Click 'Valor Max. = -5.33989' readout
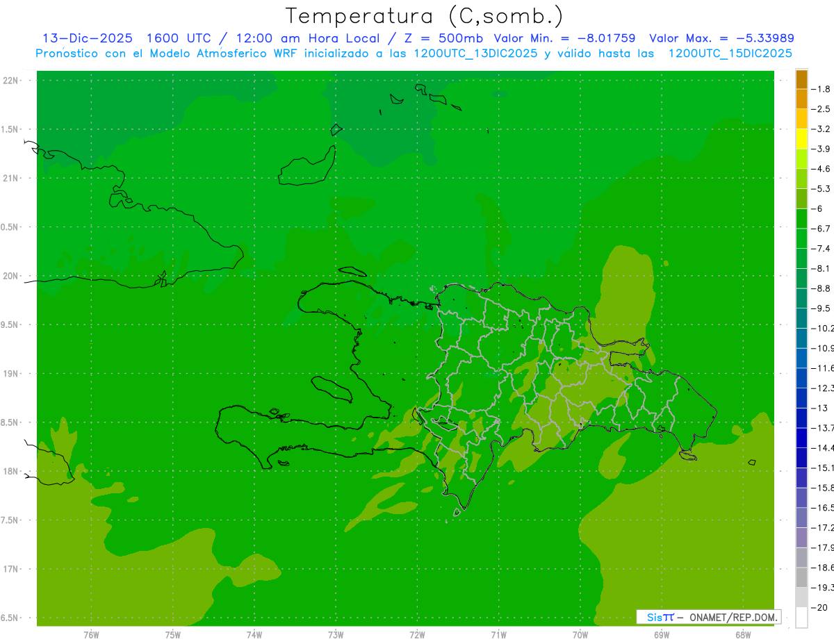 pyautogui.click(x=721, y=38)
